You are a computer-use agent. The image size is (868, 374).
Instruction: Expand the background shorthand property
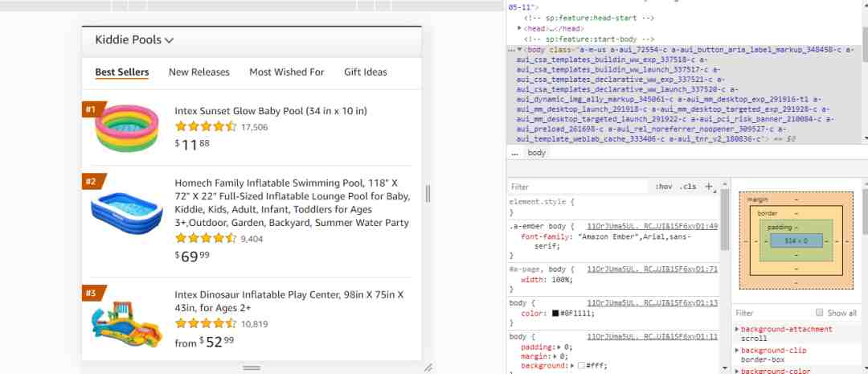point(571,366)
